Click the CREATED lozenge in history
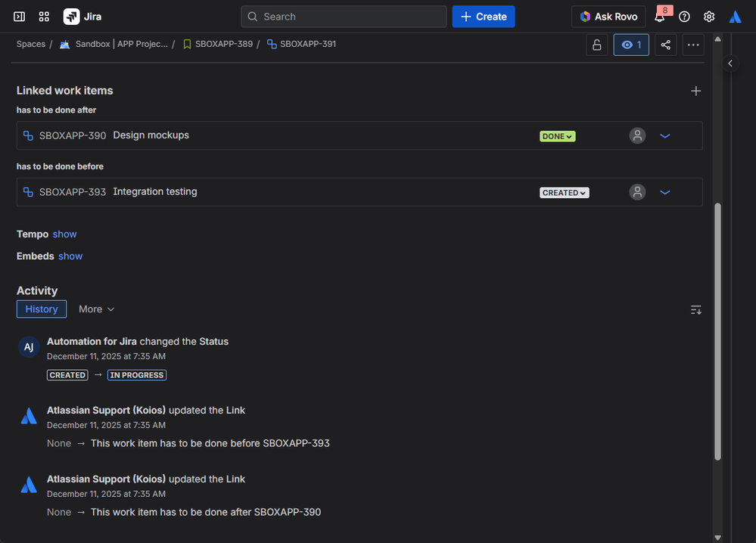The image size is (756, 543). coord(67,375)
